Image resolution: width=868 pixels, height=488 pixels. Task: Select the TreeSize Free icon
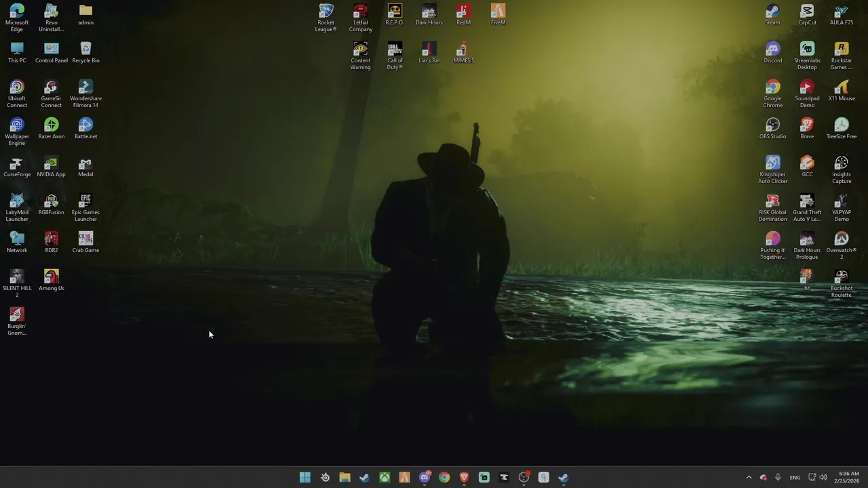tap(842, 128)
